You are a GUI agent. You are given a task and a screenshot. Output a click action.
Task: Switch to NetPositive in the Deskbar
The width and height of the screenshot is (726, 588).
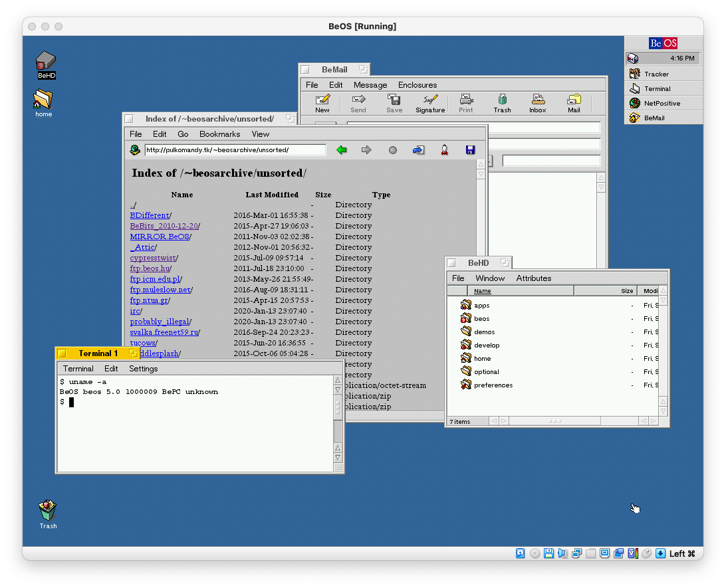click(x=663, y=103)
